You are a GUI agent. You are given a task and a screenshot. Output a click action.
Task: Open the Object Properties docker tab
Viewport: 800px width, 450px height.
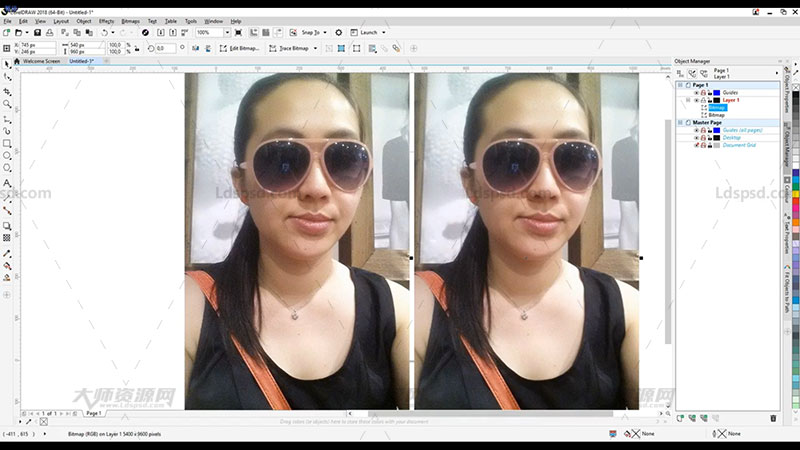(786, 89)
